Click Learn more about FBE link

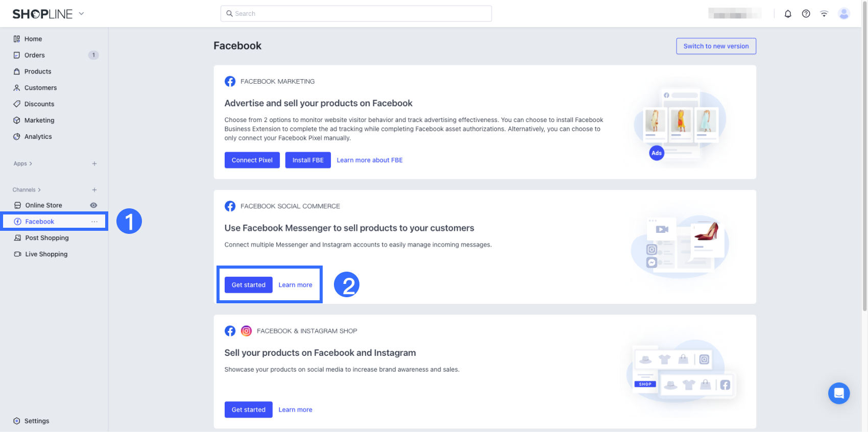coord(370,160)
